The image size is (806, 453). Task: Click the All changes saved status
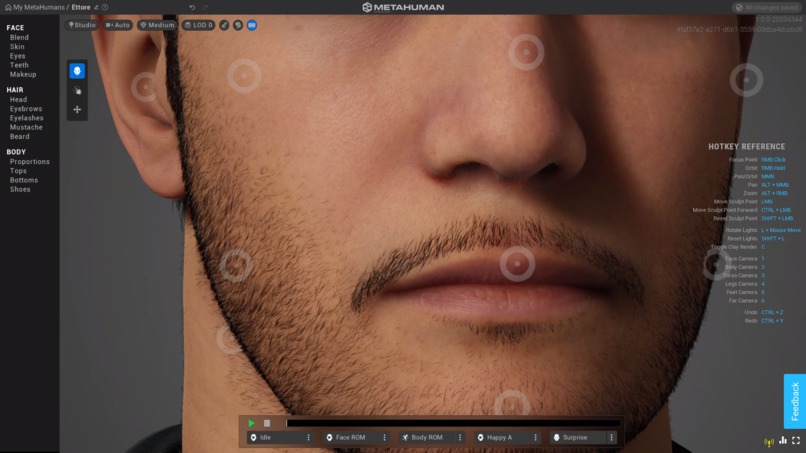click(x=766, y=7)
